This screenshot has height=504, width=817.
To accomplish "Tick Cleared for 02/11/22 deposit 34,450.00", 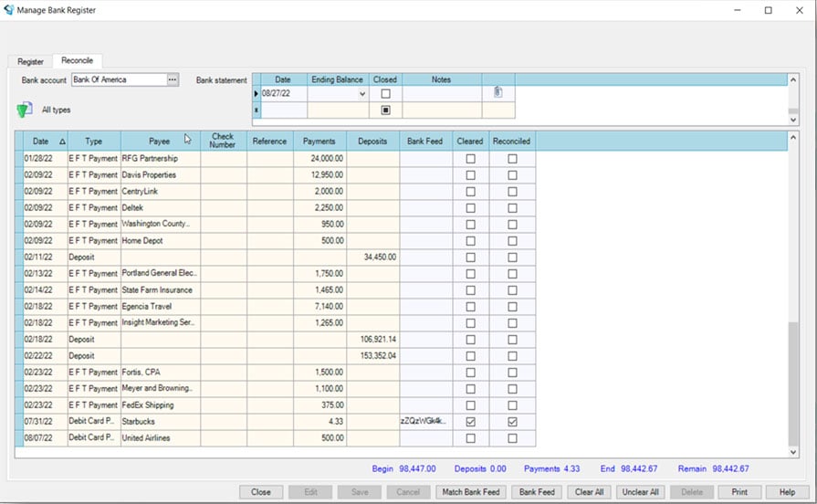I will tap(470, 257).
